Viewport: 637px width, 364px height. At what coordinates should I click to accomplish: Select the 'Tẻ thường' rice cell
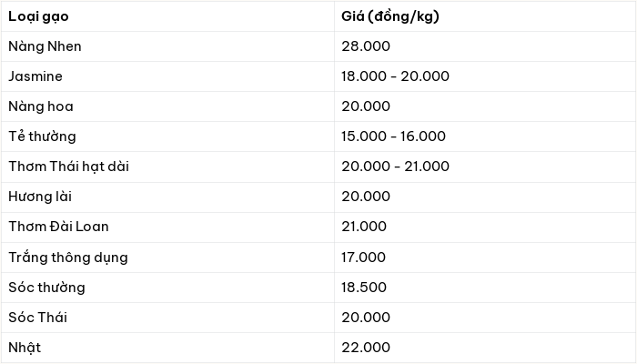point(167,136)
